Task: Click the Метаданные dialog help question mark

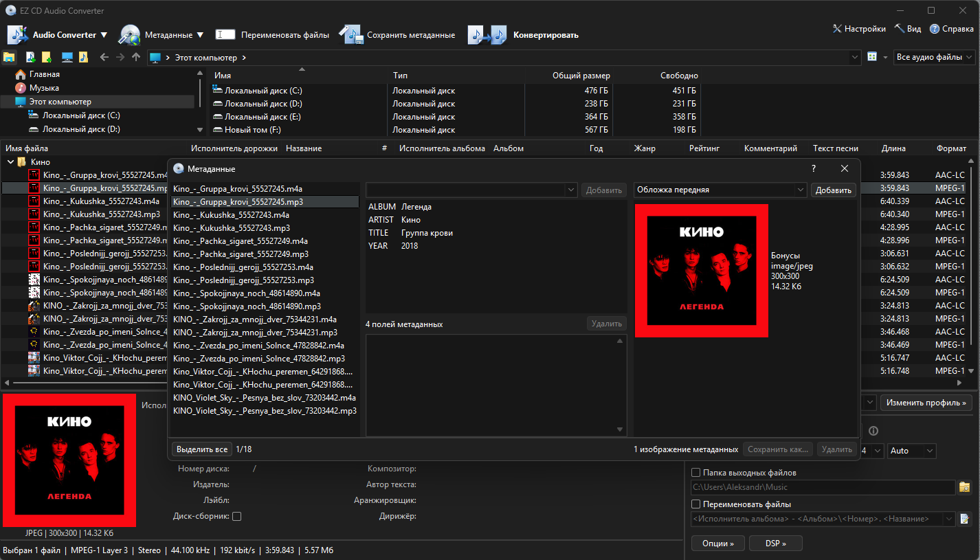Action: pos(814,168)
